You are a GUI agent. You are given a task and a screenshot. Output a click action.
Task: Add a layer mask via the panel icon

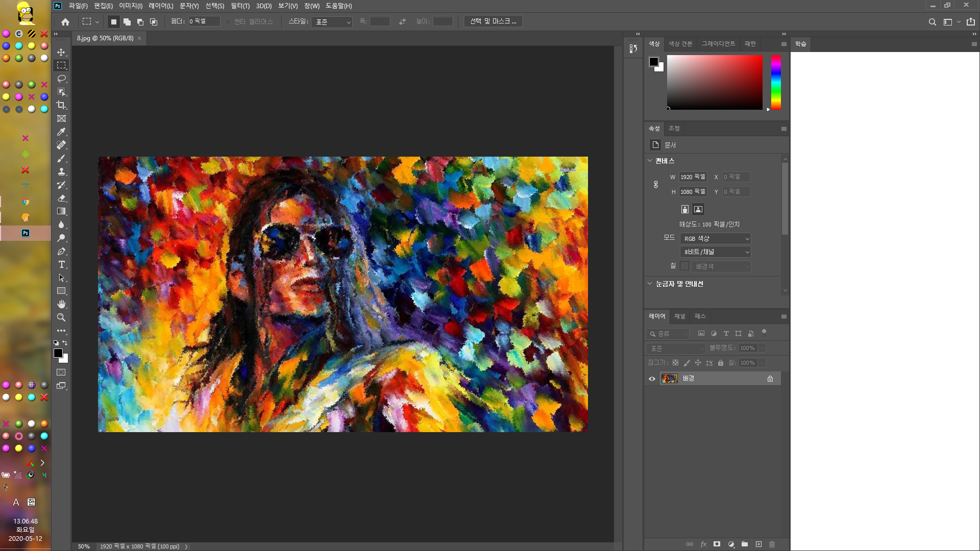[717, 544]
